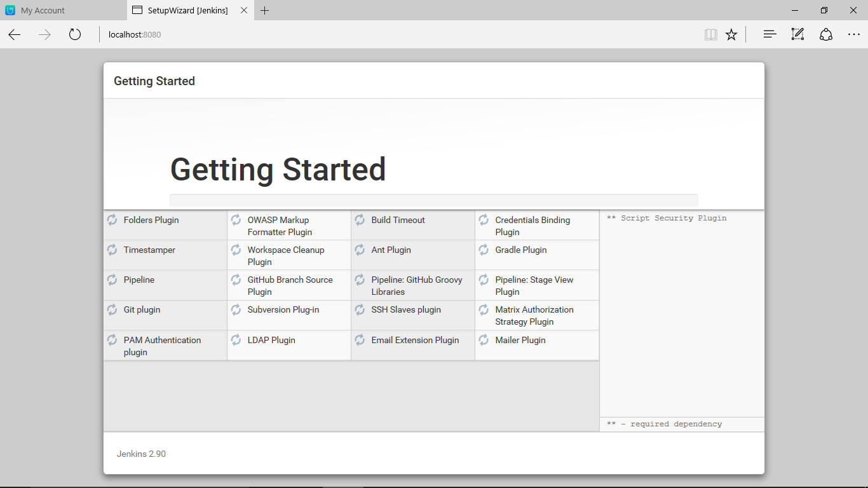Click the spinner icon beside Folders Plugin

[112, 220]
